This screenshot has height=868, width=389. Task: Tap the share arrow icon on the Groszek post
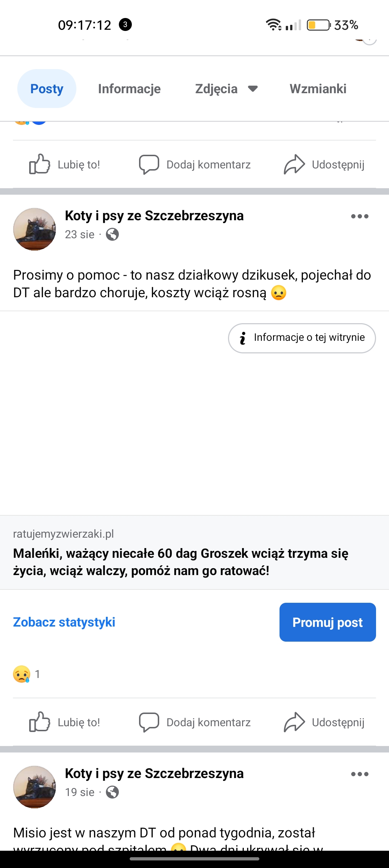coord(294,722)
